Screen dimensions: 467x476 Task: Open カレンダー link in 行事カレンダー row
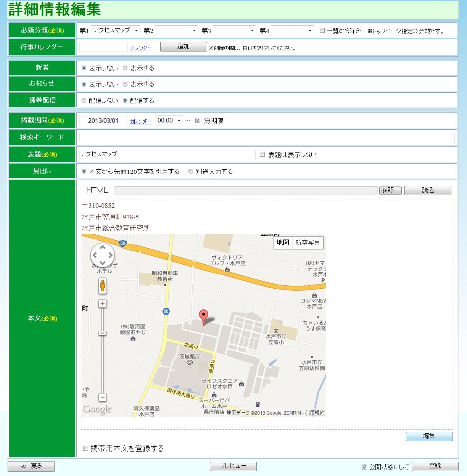tap(141, 48)
